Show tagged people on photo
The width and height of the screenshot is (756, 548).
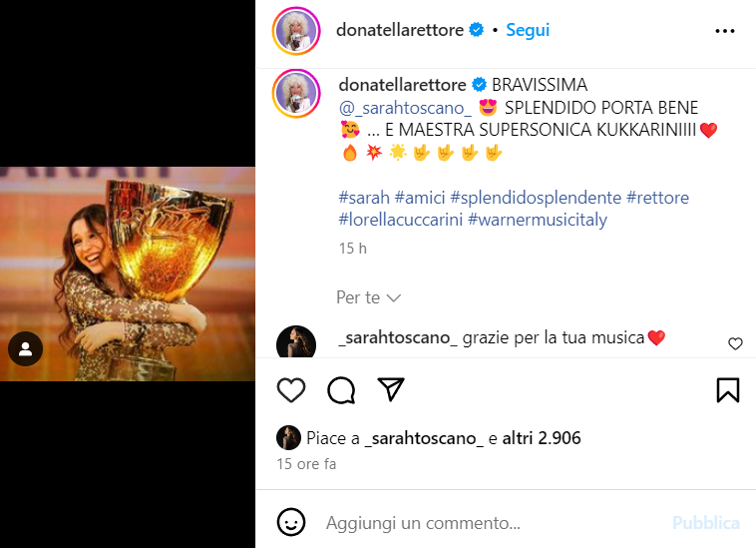click(26, 349)
